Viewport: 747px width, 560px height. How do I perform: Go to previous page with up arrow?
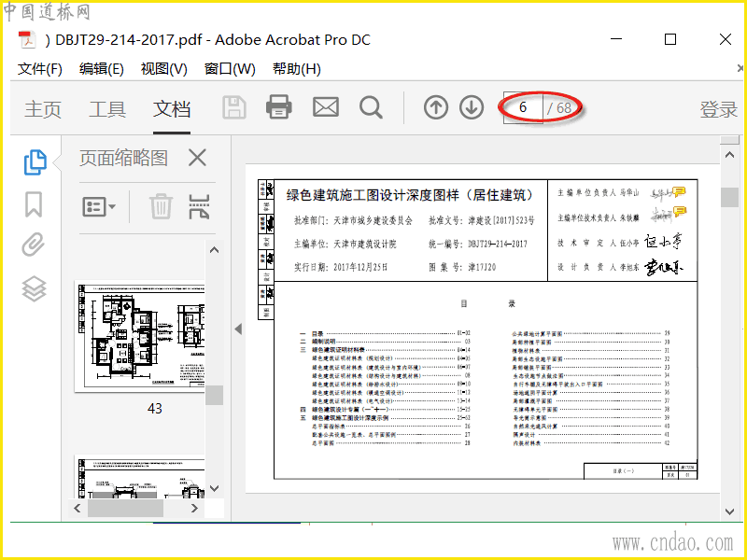point(436,107)
